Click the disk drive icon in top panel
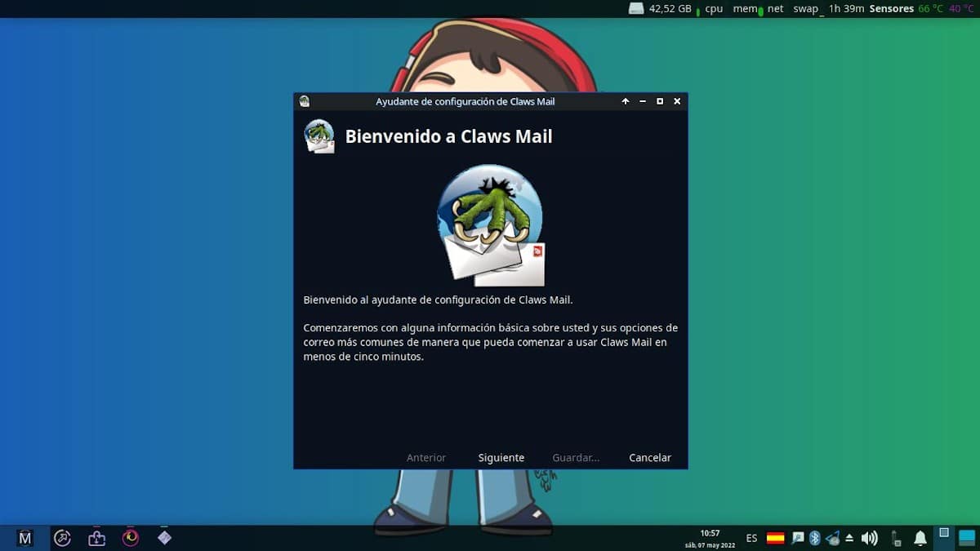The image size is (980, 551). pos(636,8)
